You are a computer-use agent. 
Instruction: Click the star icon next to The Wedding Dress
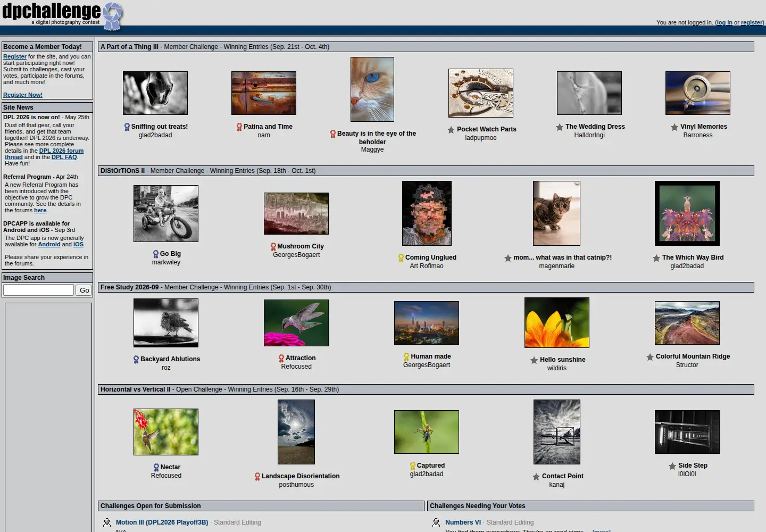[560, 127]
